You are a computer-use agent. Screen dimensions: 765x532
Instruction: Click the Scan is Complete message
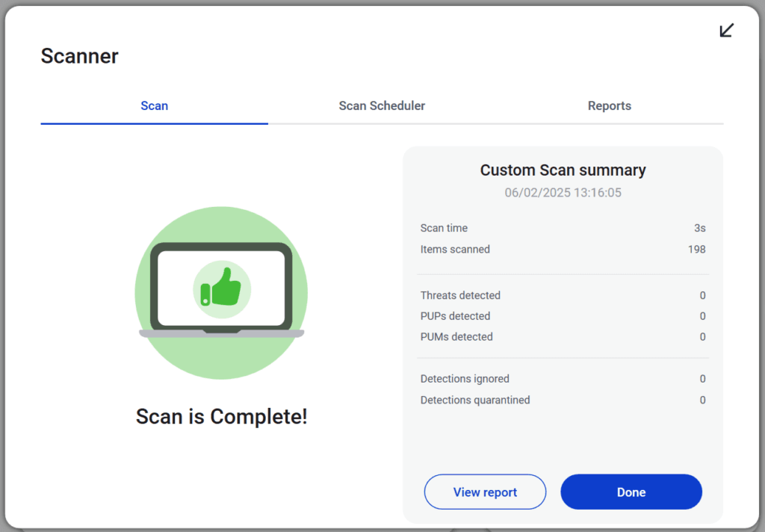221,416
